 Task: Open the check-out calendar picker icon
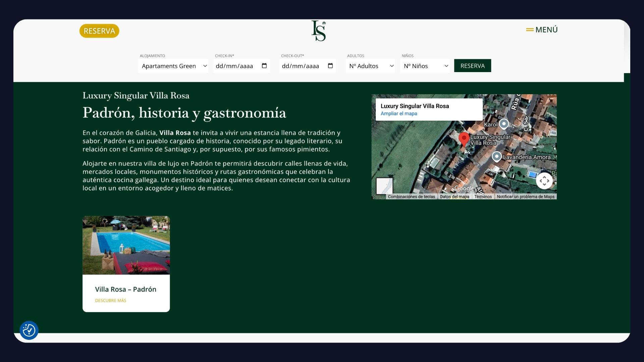pos(330,66)
